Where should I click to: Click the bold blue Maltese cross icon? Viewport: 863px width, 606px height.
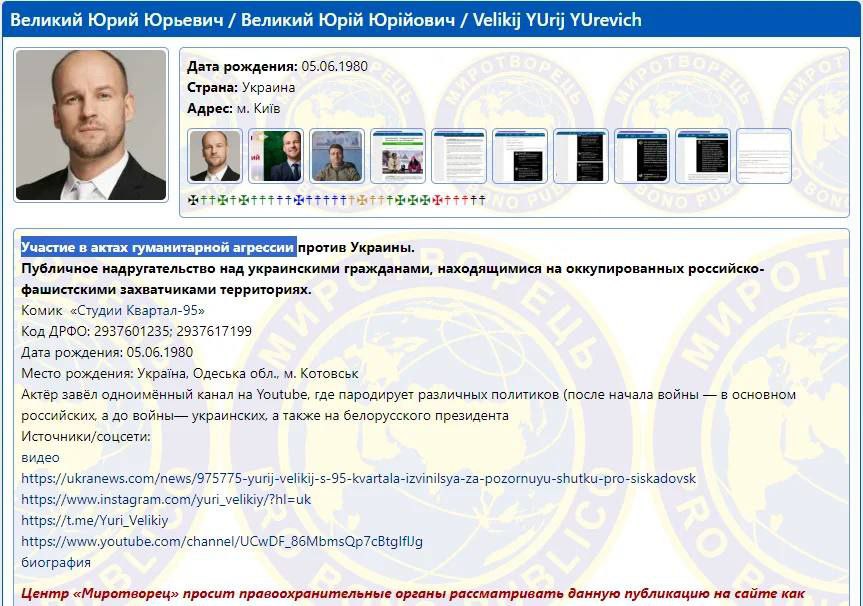pos(299,200)
